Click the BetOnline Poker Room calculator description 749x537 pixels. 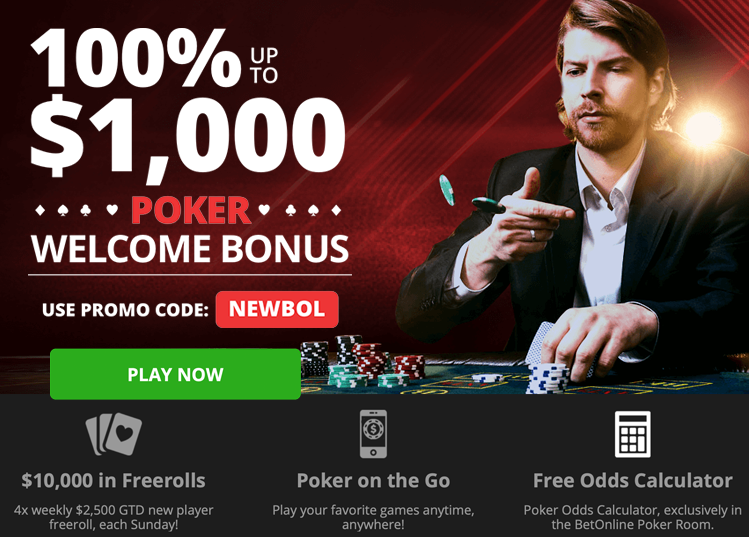[632, 517]
